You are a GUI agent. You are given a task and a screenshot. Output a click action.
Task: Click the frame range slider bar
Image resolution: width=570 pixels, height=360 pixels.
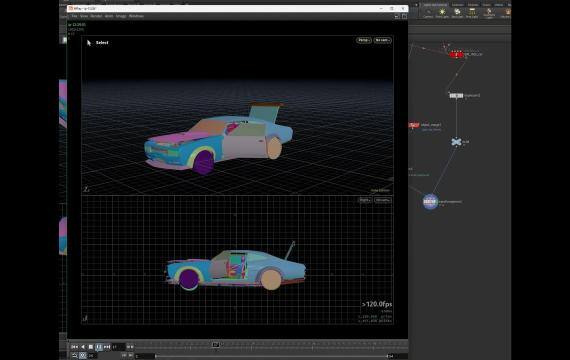click(x=271, y=356)
